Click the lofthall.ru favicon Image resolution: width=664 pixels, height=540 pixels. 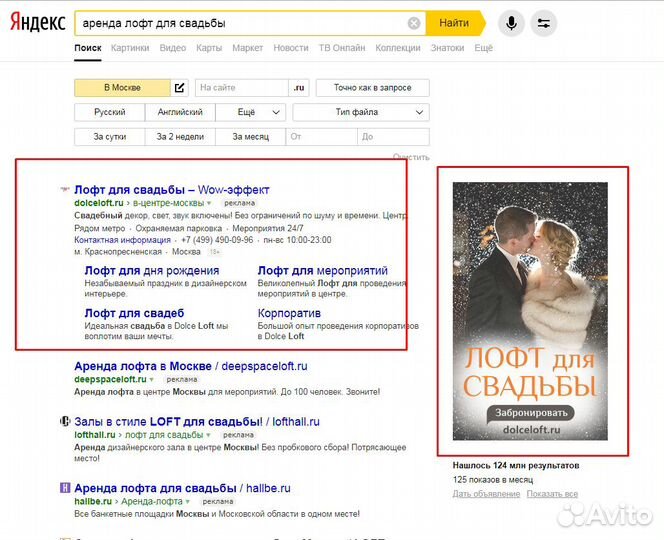pyautogui.click(x=65, y=421)
